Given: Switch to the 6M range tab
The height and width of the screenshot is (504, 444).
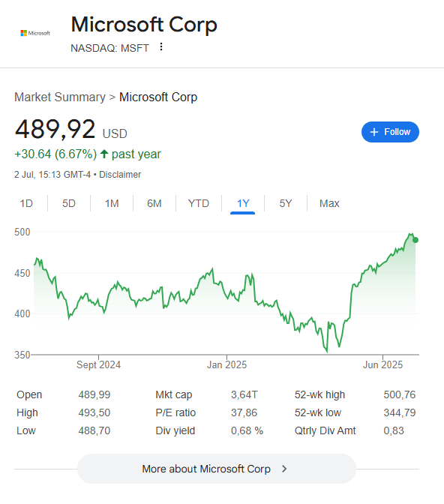Looking at the screenshot, I should pos(154,203).
